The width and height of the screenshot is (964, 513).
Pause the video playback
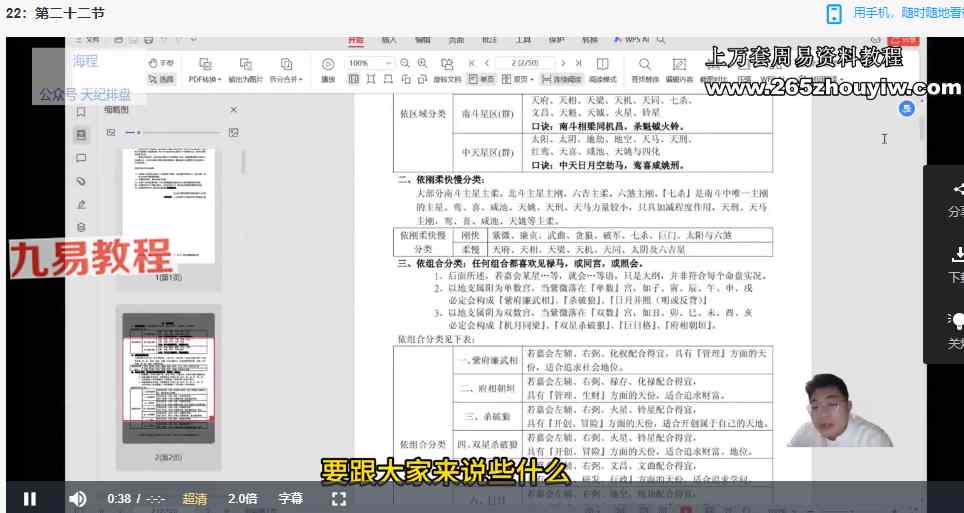(x=30, y=498)
